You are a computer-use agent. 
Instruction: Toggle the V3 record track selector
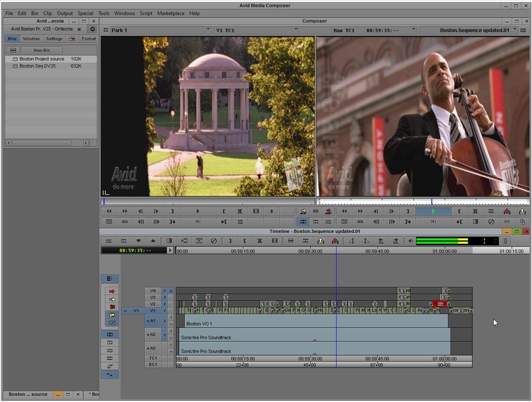(x=153, y=297)
